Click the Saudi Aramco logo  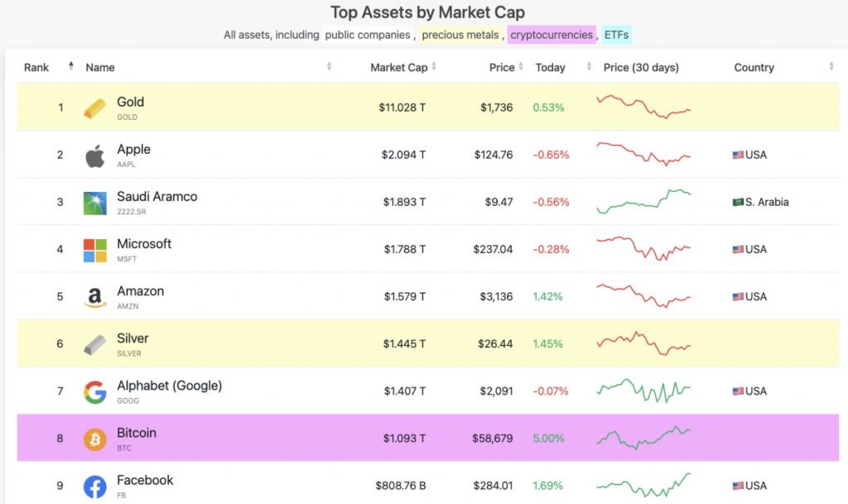[95, 203]
